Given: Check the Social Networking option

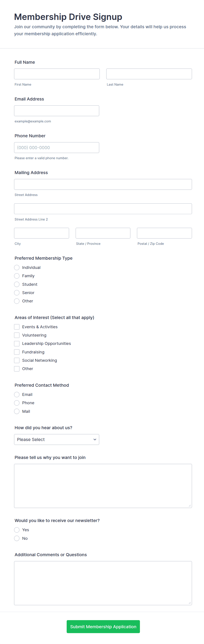Looking at the screenshot, I should (x=17, y=360).
